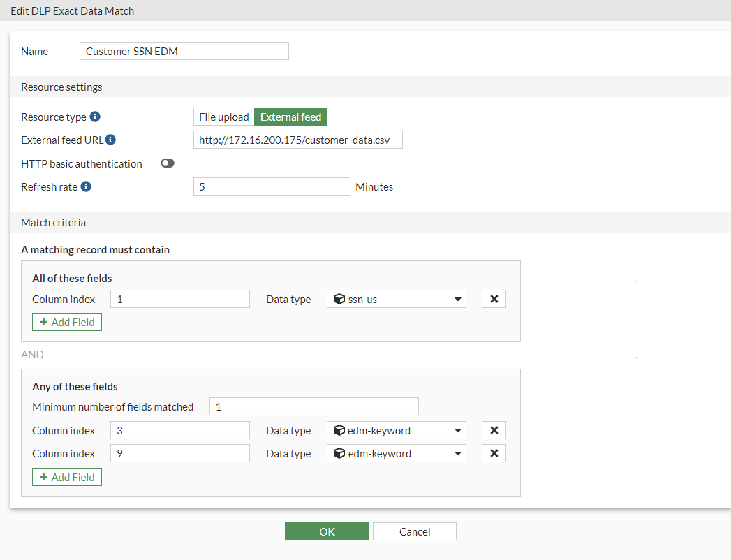Viewport: 731px width, 560px height.
Task: Click the Refresh rate info icon
Action: point(85,186)
